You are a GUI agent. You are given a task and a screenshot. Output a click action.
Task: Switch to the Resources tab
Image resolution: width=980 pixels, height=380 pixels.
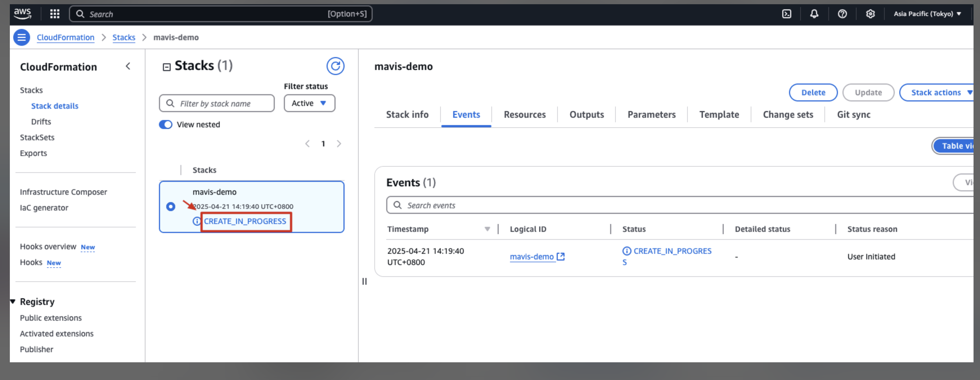[x=524, y=115]
